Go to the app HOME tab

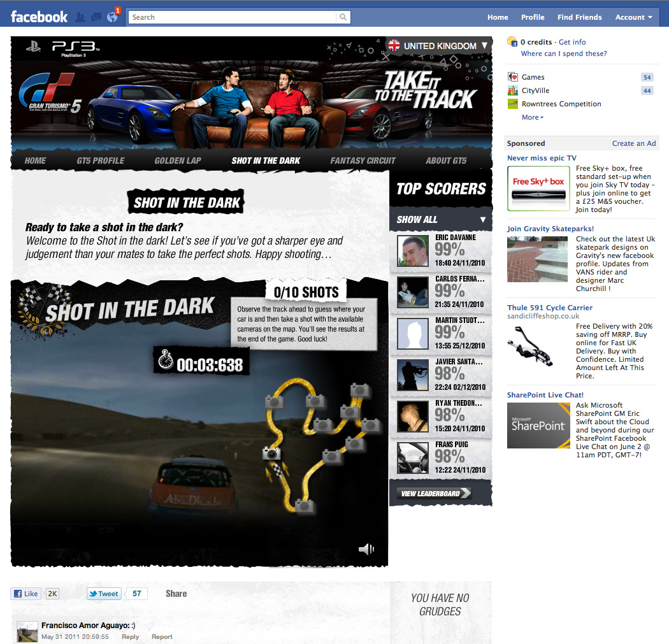[x=35, y=161]
